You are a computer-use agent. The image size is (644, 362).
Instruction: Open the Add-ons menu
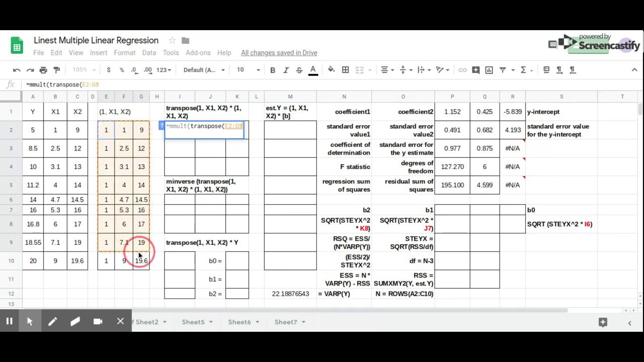pyautogui.click(x=198, y=53)
